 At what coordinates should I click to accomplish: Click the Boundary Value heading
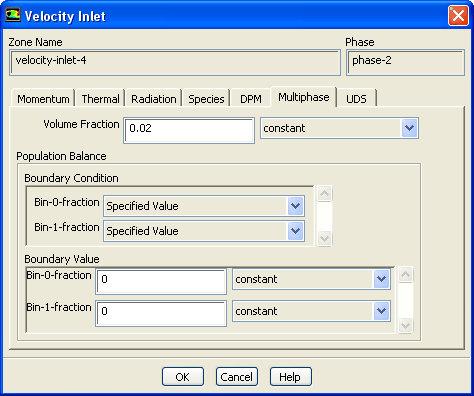point(62,259)
